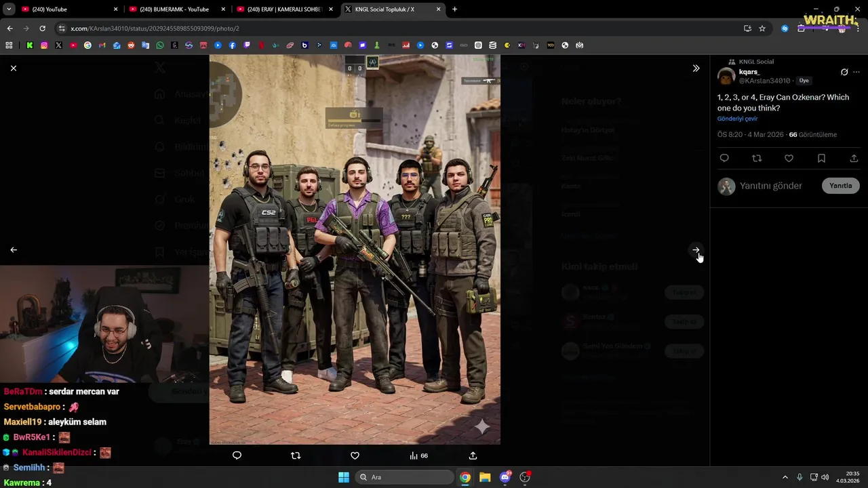Bookmark the post in the side panel

(821, 159)
